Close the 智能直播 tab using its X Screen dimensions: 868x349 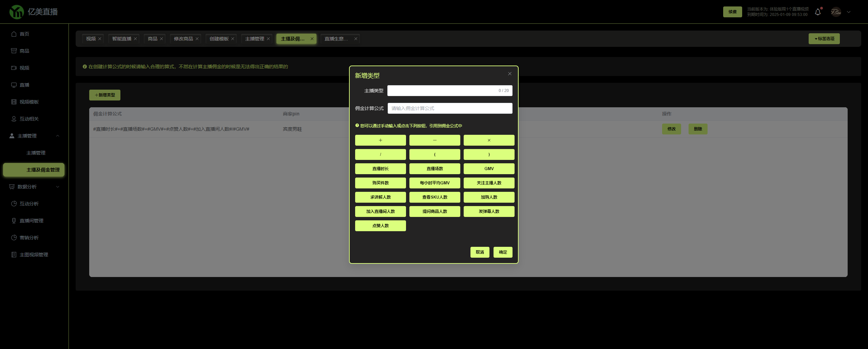(x=135, y=39)
